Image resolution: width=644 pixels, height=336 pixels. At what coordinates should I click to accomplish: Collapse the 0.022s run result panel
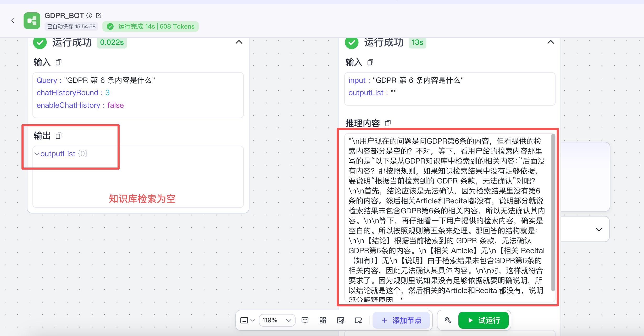coord(239,42)
